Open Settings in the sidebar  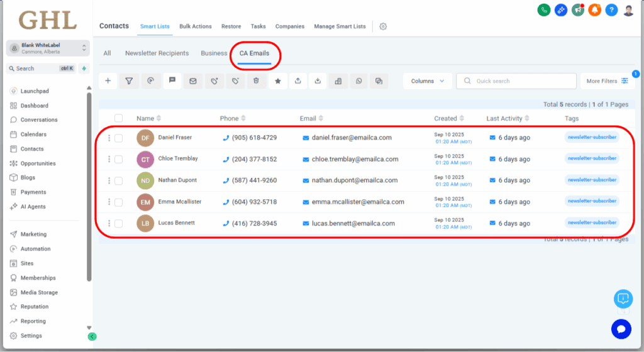click(x=31, y=336)
